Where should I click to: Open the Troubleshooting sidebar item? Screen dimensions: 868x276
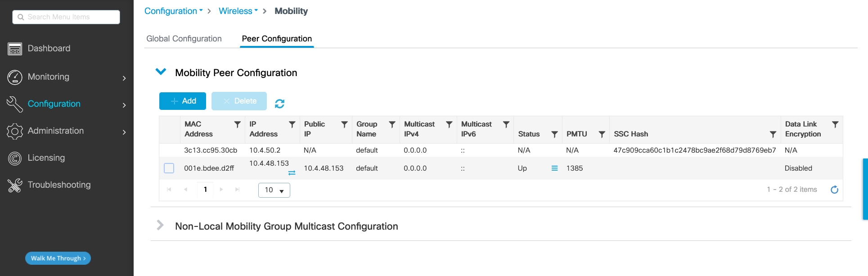coord(59,185)
